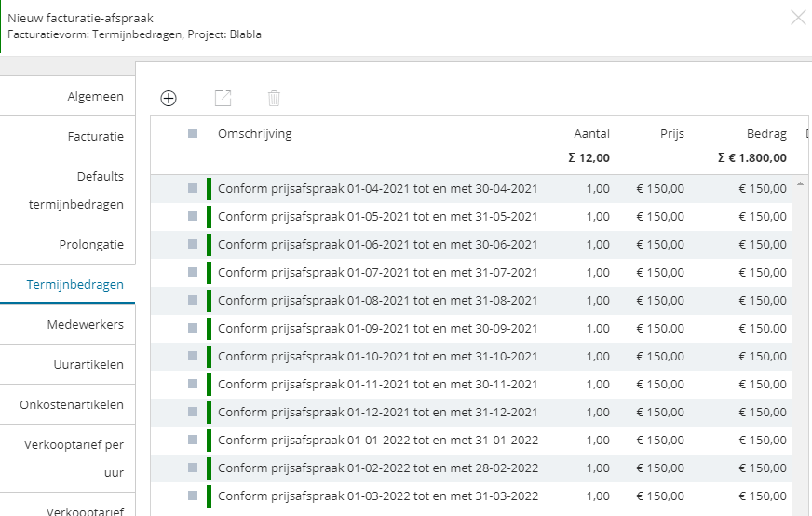Open the Algemeen tab

pyautogui.click(x=67, y=96)
